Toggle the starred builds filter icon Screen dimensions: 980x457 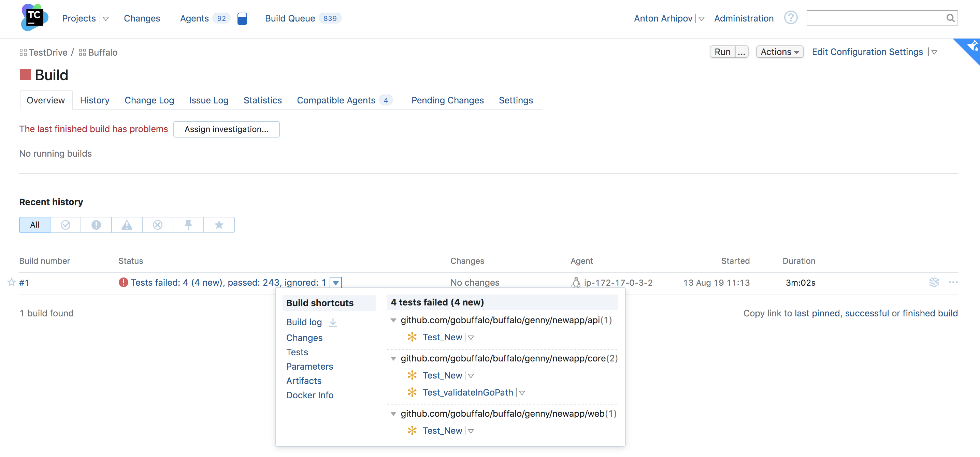pyautogui.click(x=219, y=225)
